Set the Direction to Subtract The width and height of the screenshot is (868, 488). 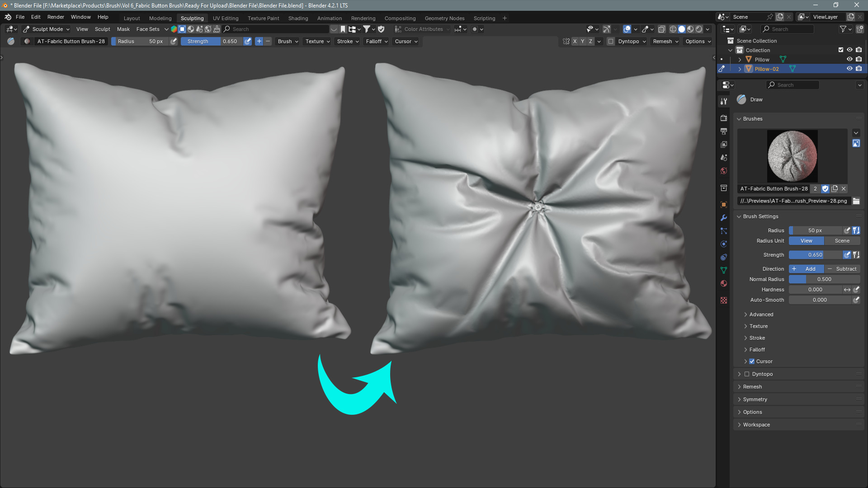pyautogui.click(x=842, y=269)
